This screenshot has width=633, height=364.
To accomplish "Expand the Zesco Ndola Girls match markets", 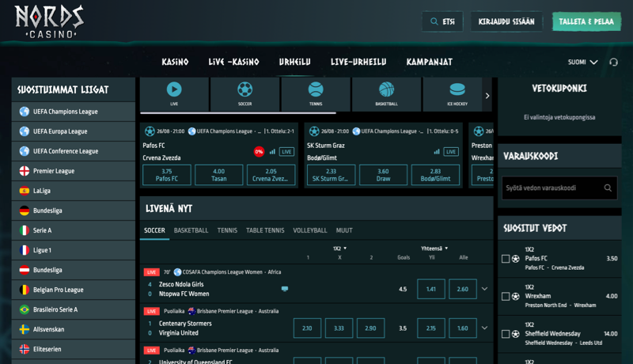I will pos(485,290).
